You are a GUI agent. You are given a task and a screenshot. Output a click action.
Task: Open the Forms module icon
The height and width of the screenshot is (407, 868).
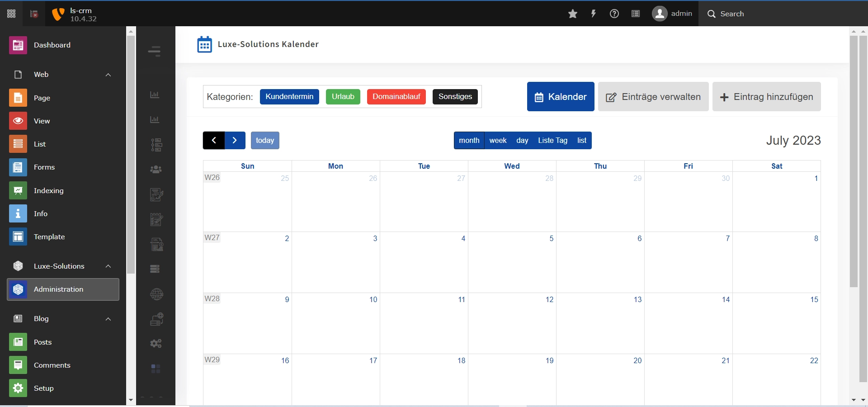tap(18, 167)
